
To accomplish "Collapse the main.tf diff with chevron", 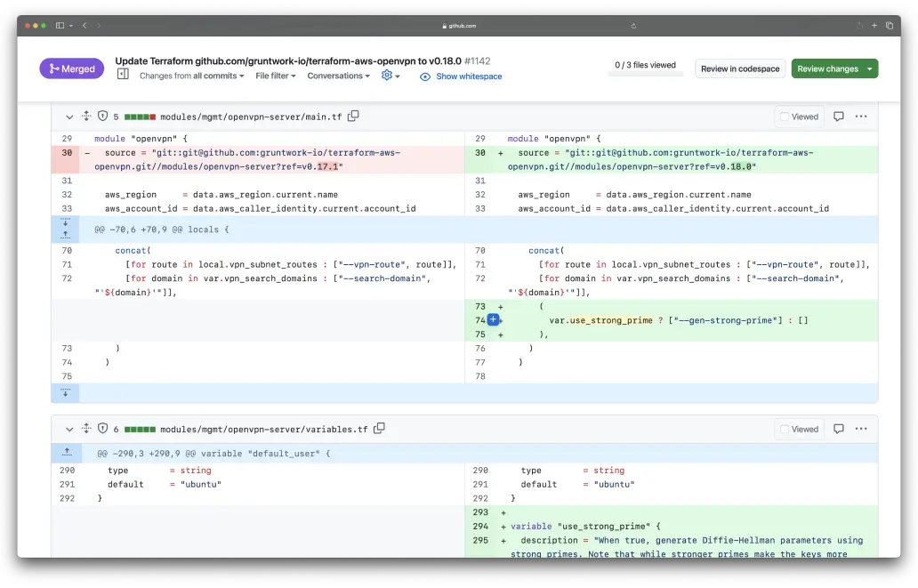I will pyautogui.click(x=68, y=117).
